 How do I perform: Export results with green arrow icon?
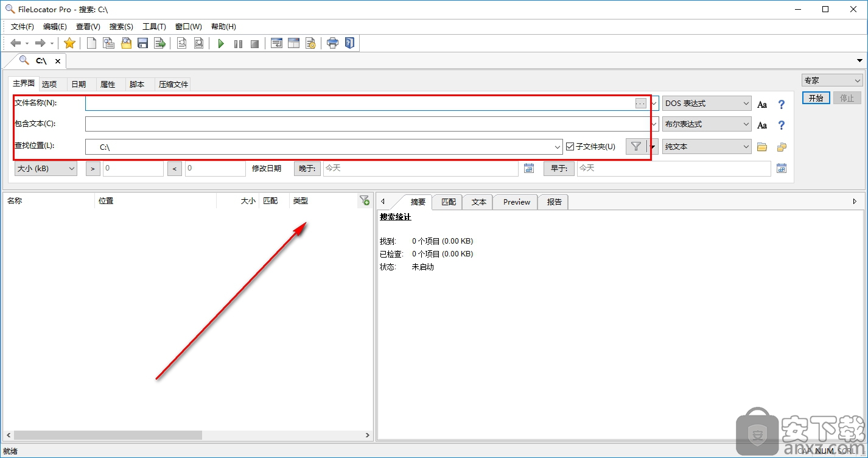coord(159,43)
